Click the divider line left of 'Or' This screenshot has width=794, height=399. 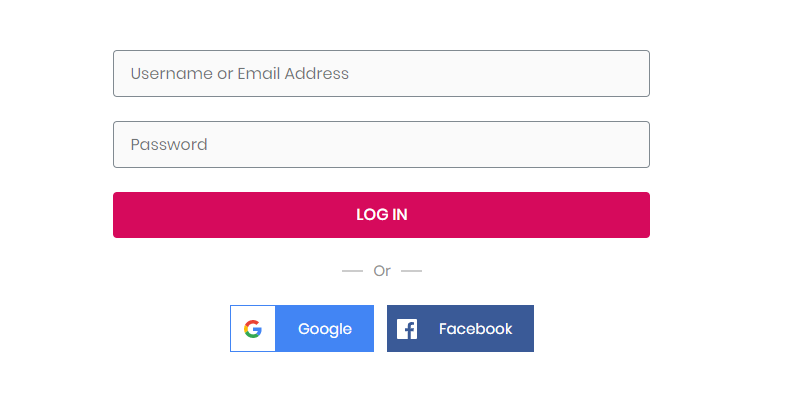coord(352,271)
